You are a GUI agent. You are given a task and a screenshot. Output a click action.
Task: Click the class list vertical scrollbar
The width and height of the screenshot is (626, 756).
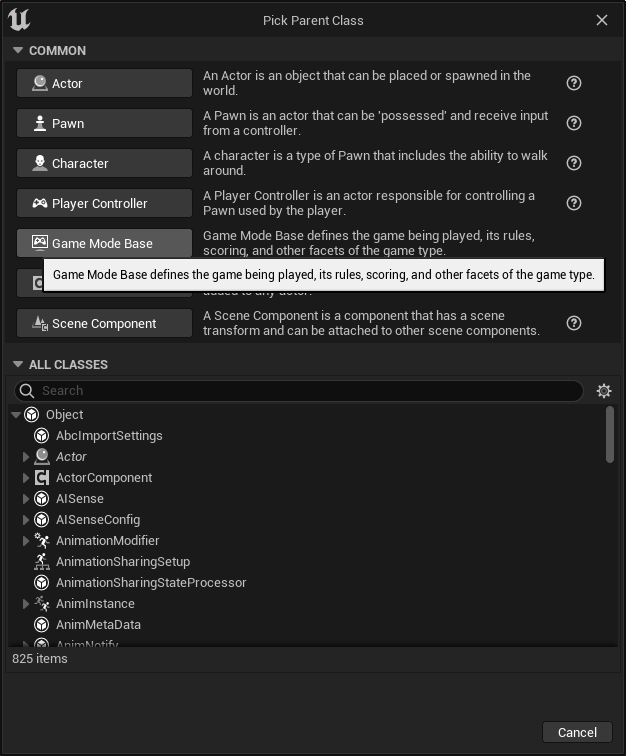tap(610, 435)
